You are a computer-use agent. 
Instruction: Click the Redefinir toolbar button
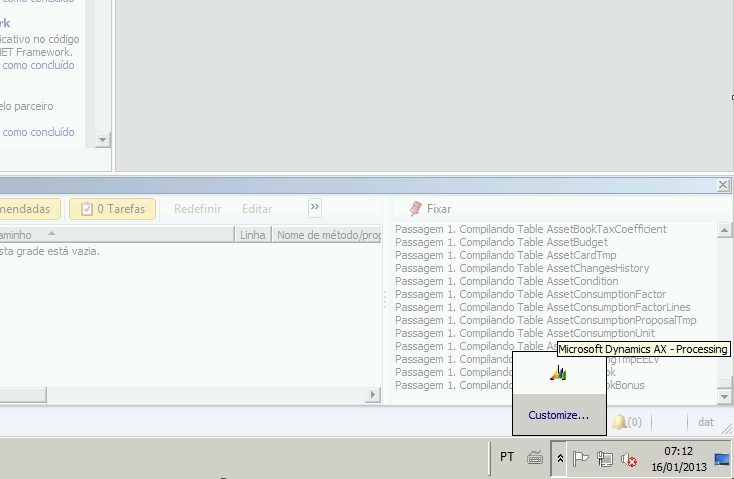click(198, 209)
